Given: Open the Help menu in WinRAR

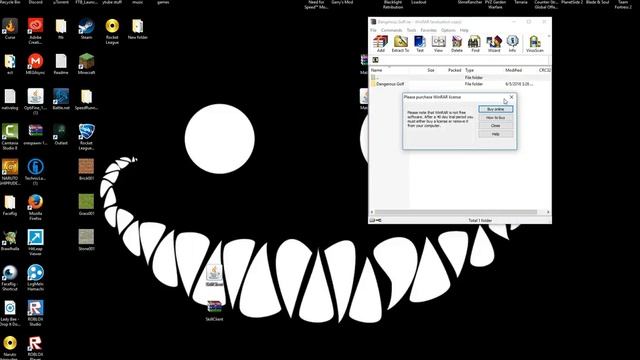Looking at the screenshot, I should coord(464,30).
